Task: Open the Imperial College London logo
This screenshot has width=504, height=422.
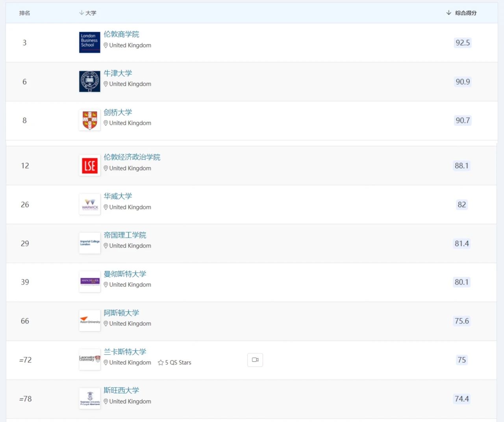Action: click(90, 243)
